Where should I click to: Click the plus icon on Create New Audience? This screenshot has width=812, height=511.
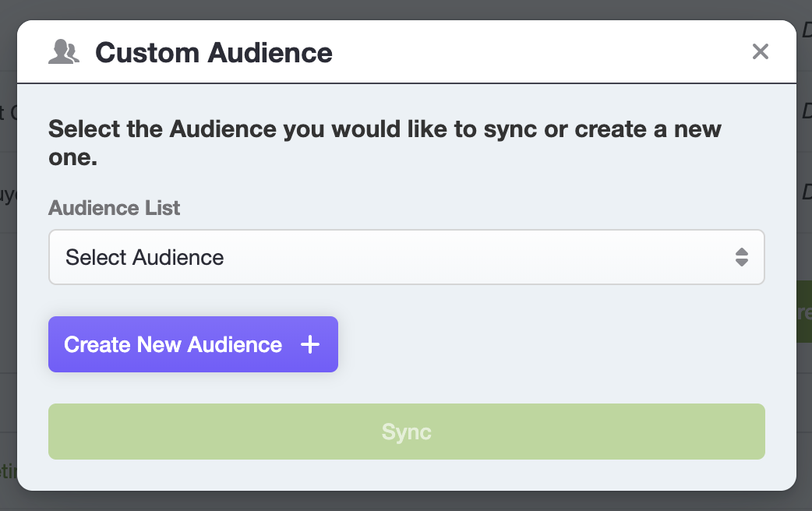coord(311,344)
